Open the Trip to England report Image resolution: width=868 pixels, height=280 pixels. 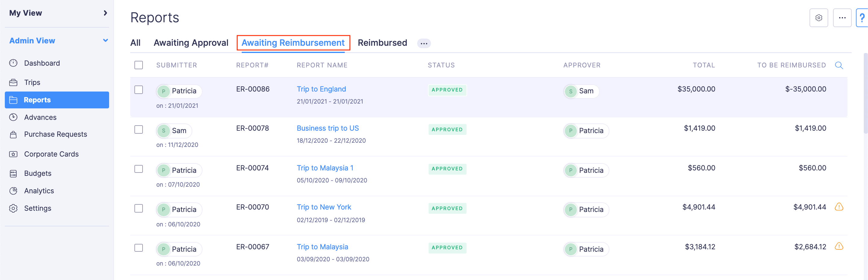[321, 89]
